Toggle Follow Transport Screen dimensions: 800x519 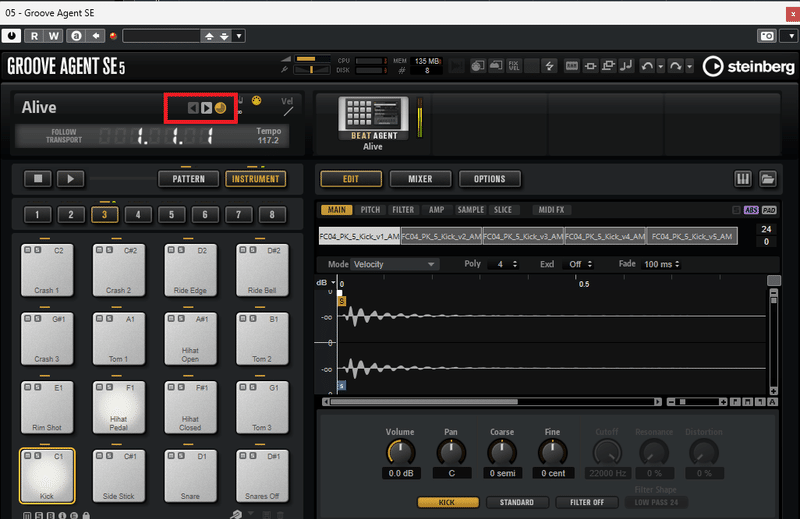(64, 136)
